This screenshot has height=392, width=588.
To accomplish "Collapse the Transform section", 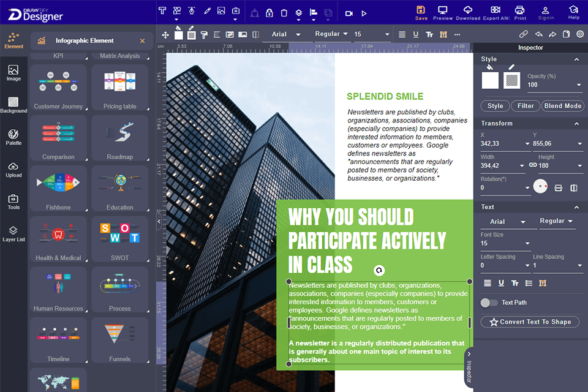I will (x=576, y=124).
